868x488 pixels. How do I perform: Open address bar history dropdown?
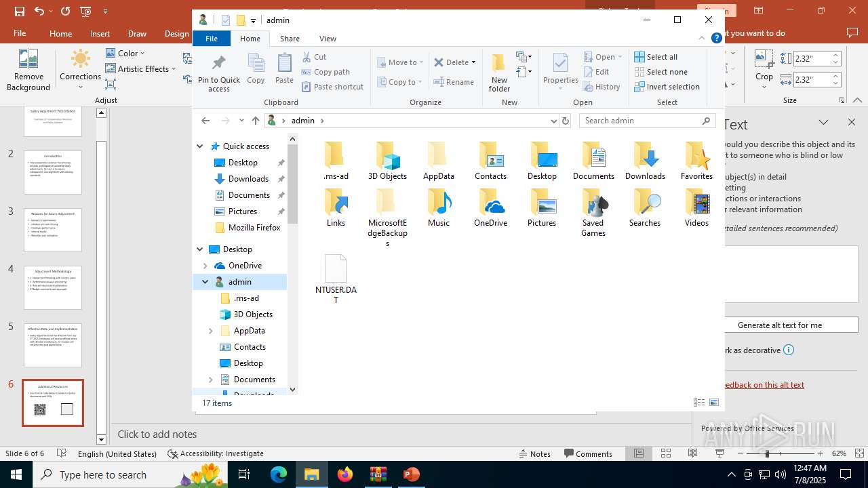click(x=553, y=121)
